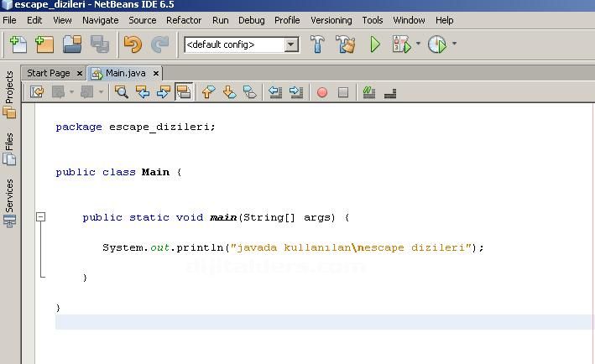Toggle bookmark in editor toolbar

(x=250, y=92)
